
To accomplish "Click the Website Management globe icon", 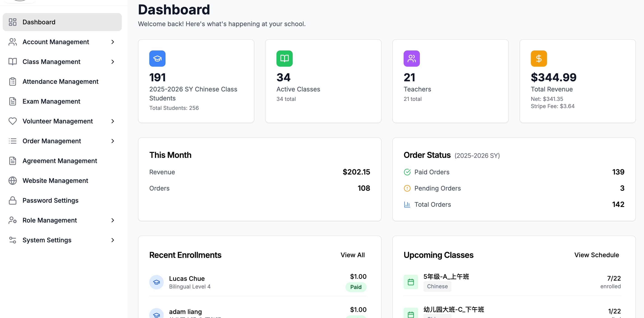I will pos(12,180).
